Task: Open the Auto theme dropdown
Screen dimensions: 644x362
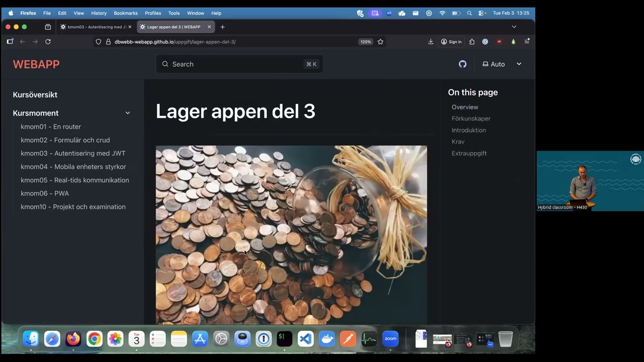Action: coord(502,64)
